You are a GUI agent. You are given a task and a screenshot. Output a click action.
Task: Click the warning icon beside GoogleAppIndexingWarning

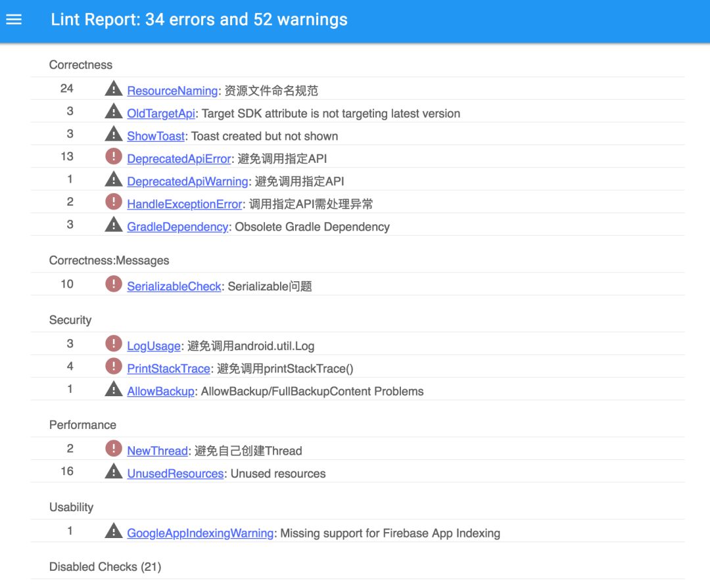pyautogui.click(x=113, y=532)
